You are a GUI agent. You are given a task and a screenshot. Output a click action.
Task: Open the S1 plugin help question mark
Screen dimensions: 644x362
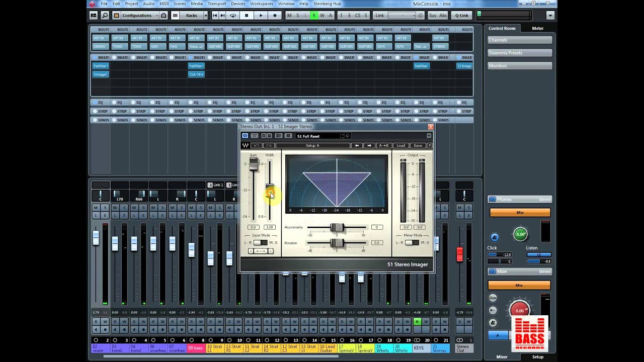(429, 146)
